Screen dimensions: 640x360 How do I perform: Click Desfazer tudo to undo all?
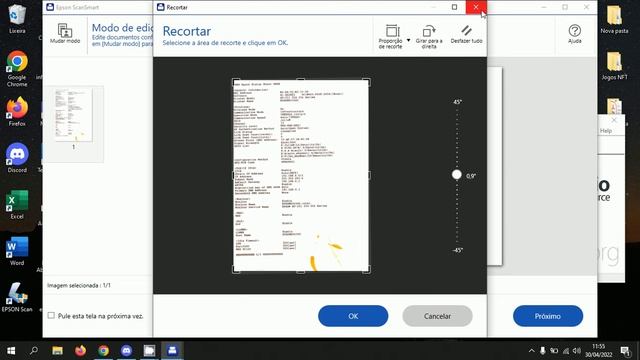tap(467, 34)
